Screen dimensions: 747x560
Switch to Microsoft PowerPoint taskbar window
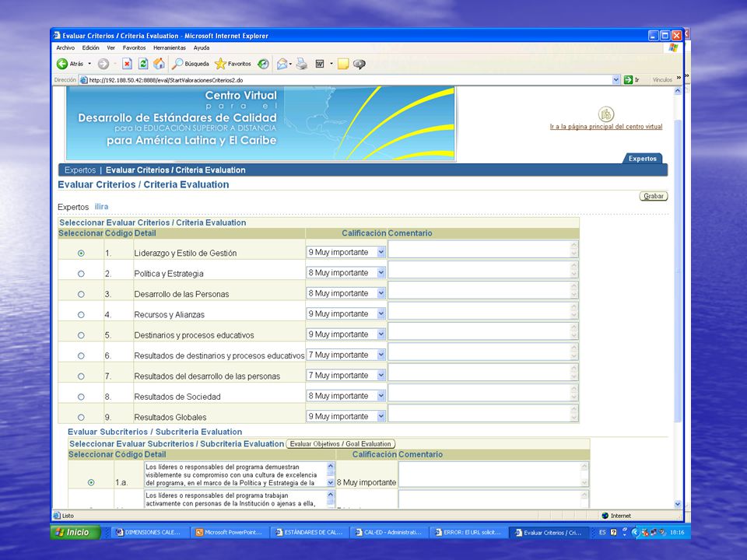coord(229,532)
